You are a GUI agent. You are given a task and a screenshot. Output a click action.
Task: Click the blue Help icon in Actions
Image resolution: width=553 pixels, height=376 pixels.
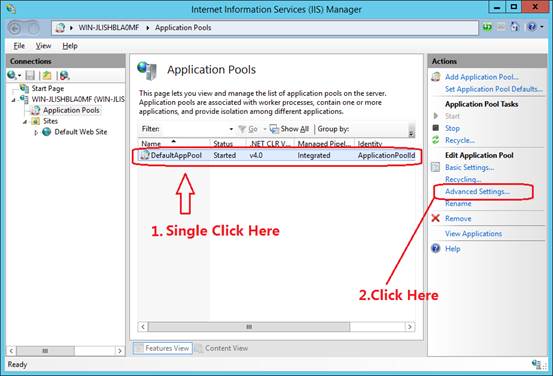(436, 248)
